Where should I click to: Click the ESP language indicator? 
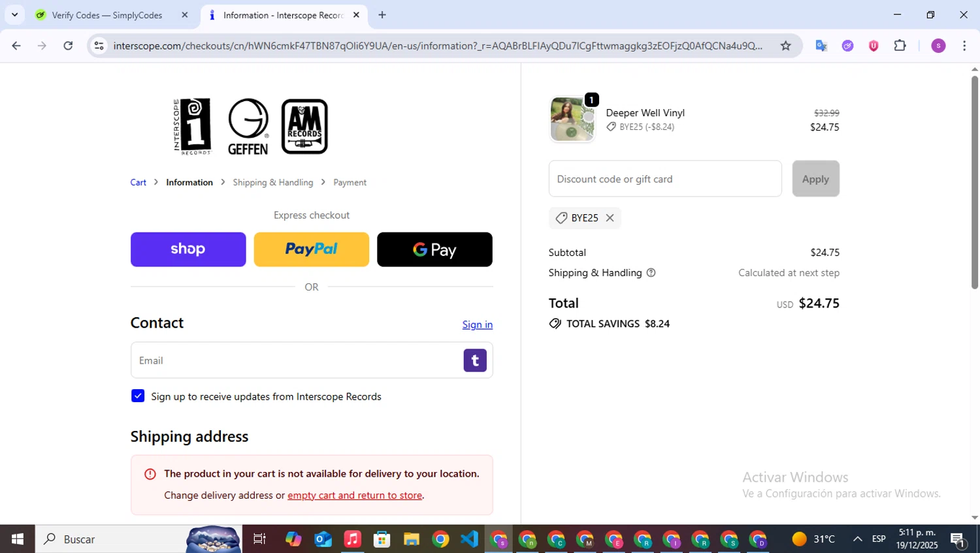(879, 539)
